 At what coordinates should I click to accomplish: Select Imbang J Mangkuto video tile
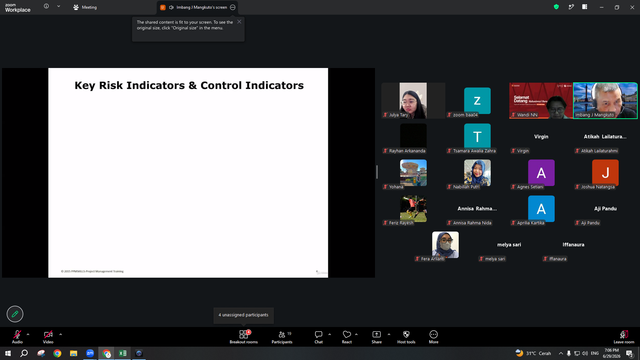[605, 100]
